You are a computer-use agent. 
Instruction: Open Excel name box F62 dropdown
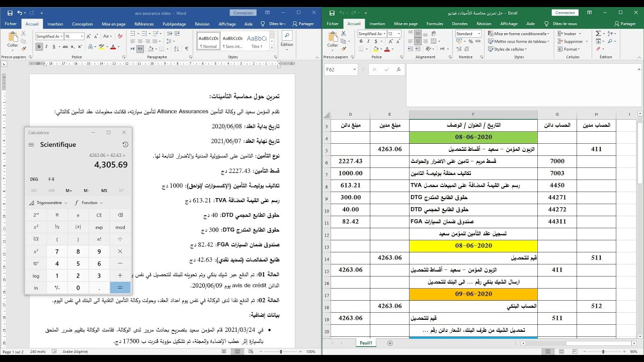[x=354, y=70]
